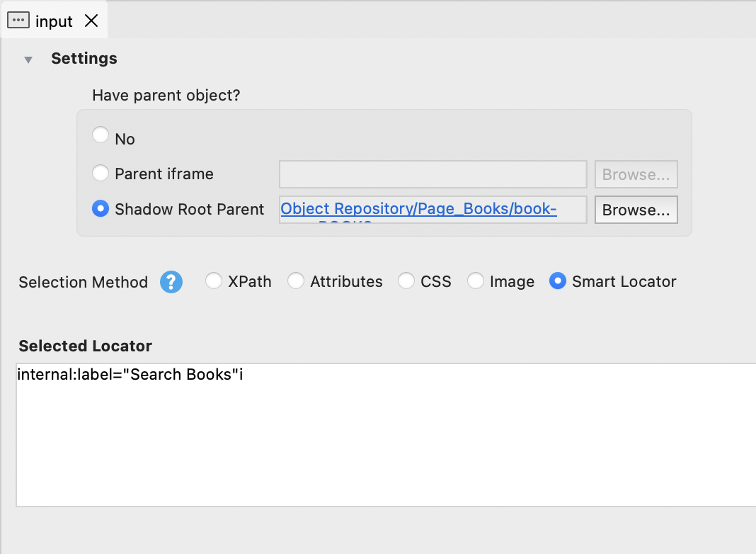Viewport: 756px width, 554px height.
Task: Select the No parent object option
Action: coord(101,135)
